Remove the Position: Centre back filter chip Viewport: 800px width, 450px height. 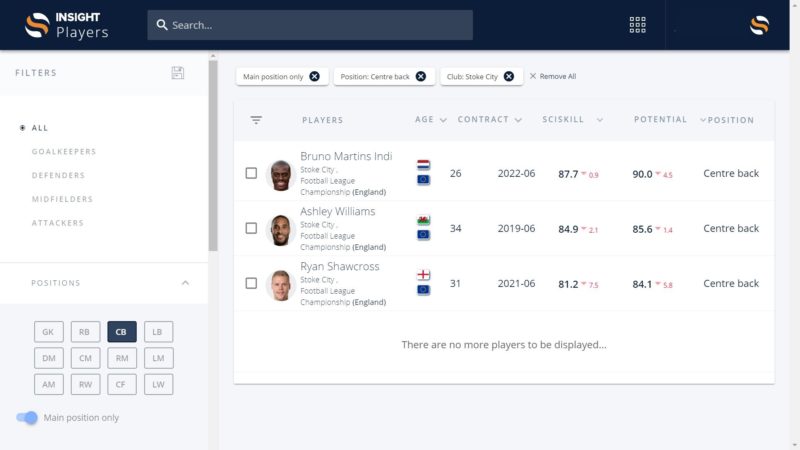coord(421,77)
